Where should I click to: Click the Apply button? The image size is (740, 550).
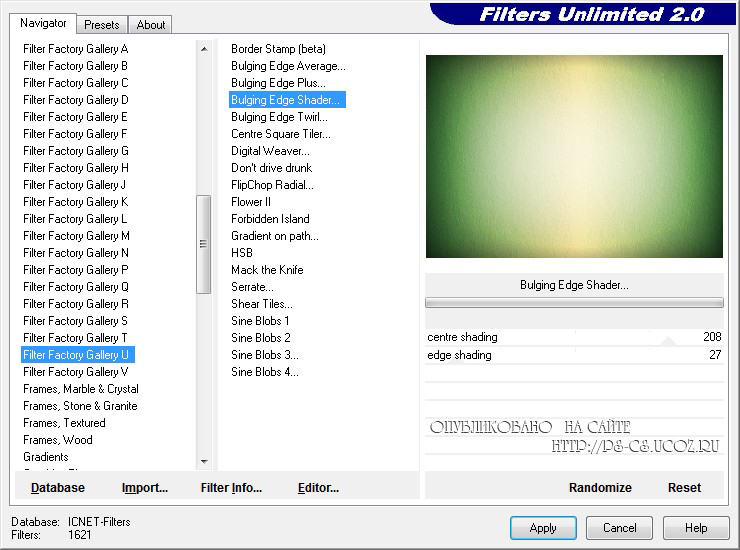tap(543, 528)
